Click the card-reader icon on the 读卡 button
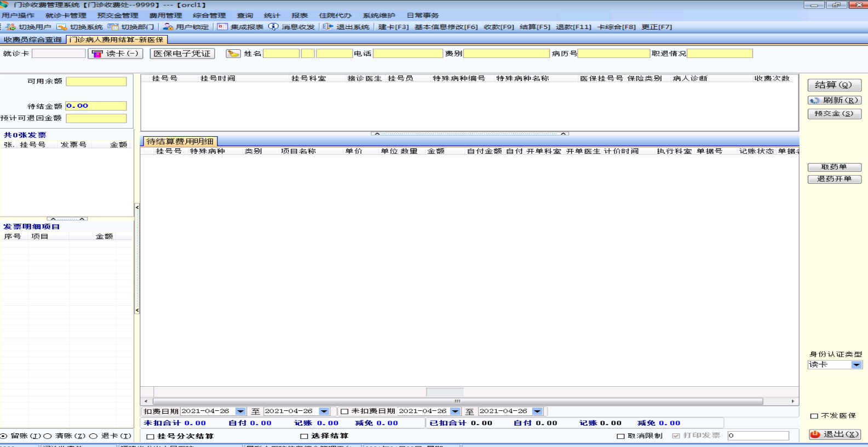 click(97, 54)
